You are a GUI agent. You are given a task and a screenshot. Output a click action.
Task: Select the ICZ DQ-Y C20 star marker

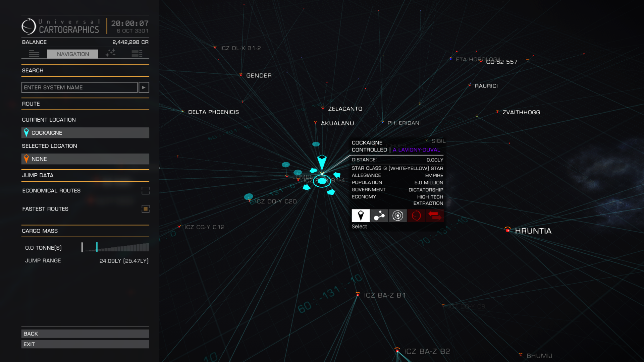click(250, 200)
